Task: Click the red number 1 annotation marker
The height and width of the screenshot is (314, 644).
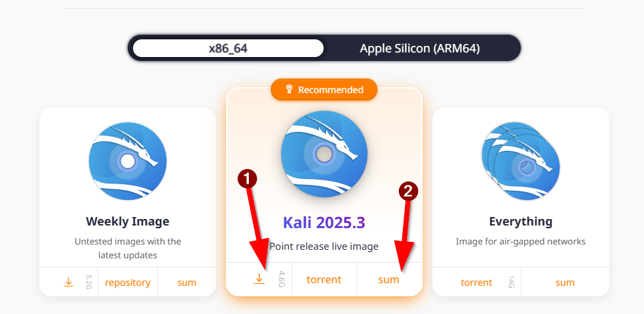Action: 247,178
